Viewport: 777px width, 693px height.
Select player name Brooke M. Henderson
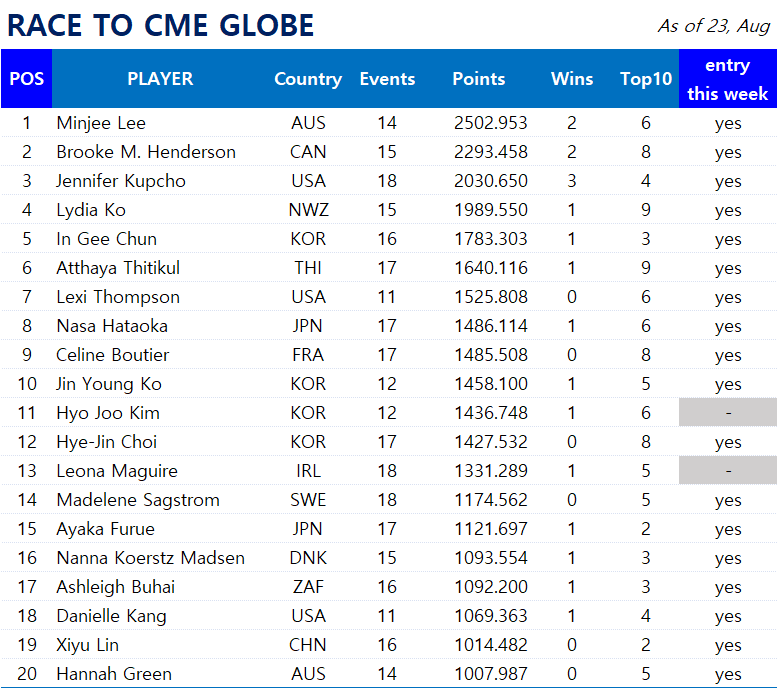click(x=146, y=152)
